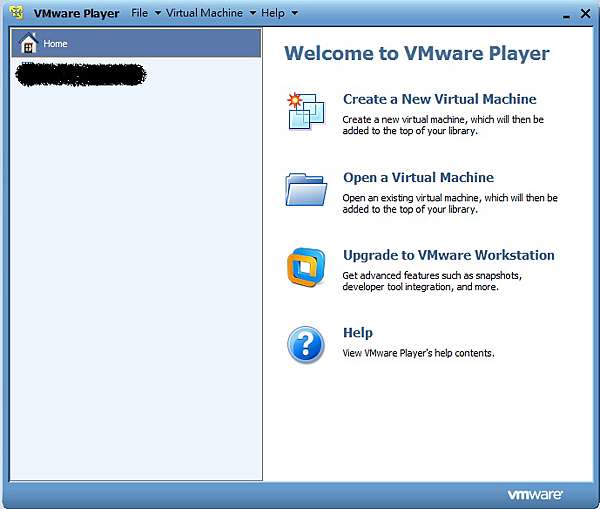Click the Welcome to VMware Player heading
Image resolution: width=600 pixels, height=509 pixels.
pos(417,53)
